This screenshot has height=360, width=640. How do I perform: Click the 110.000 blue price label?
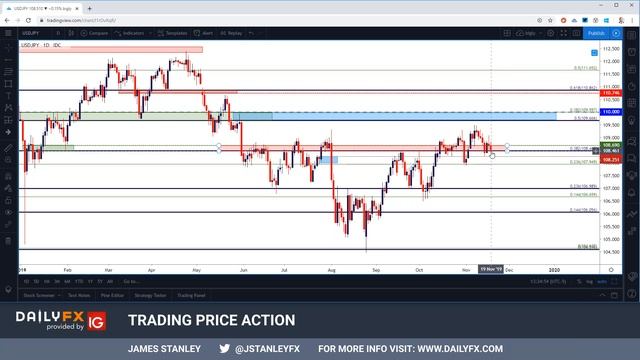611,111
